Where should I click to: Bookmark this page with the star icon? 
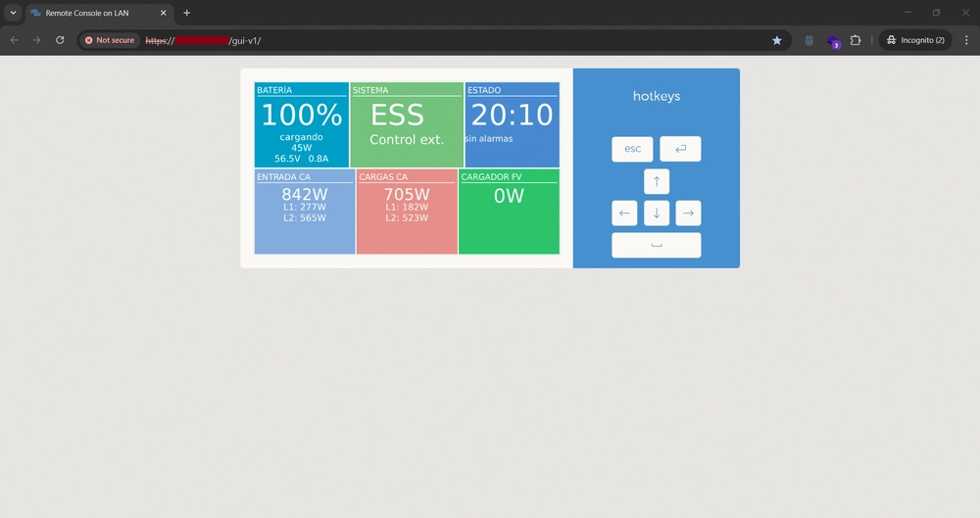777,40
